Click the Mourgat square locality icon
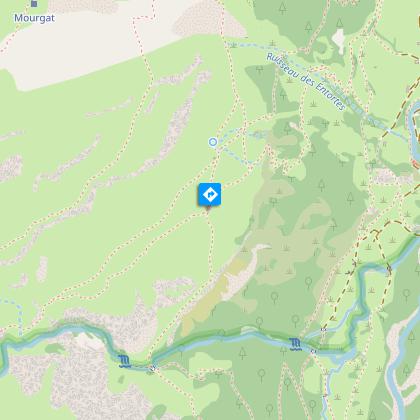The image size is (420, 420). (x=34, y=4)
